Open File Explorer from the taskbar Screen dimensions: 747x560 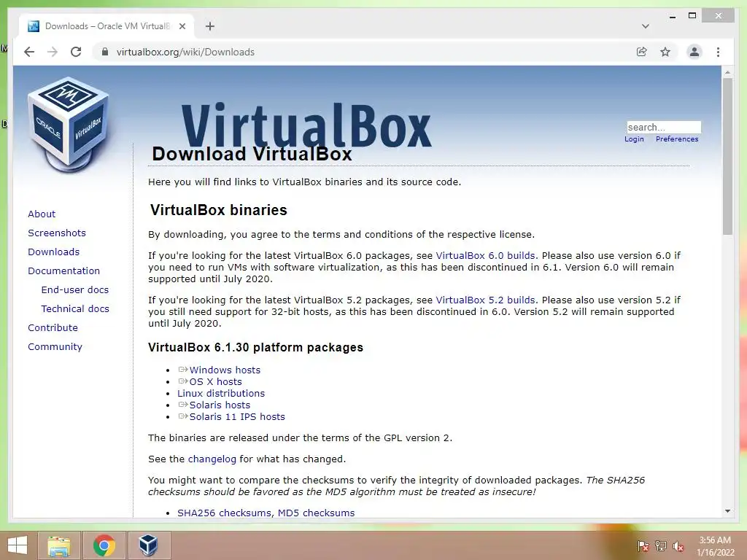click(x=58, y=545)
